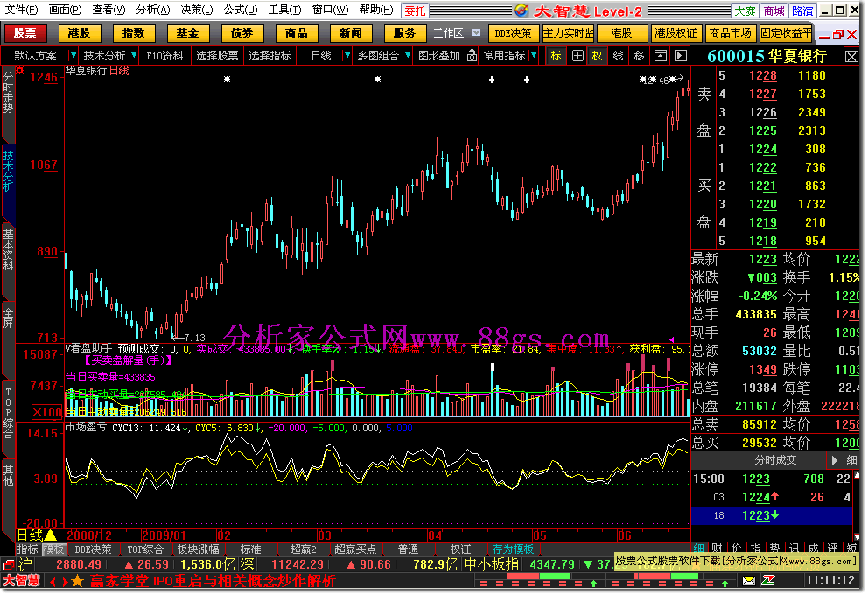Click the left arrow in news ticker
868x595 pixels.
pos(53,583)
